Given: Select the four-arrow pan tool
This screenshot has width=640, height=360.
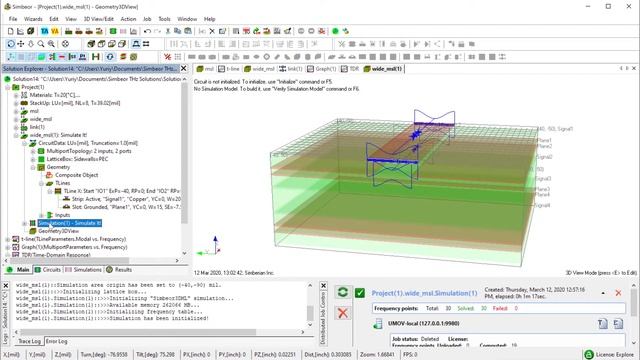Looking at the screenshot, I should [20, 44].
